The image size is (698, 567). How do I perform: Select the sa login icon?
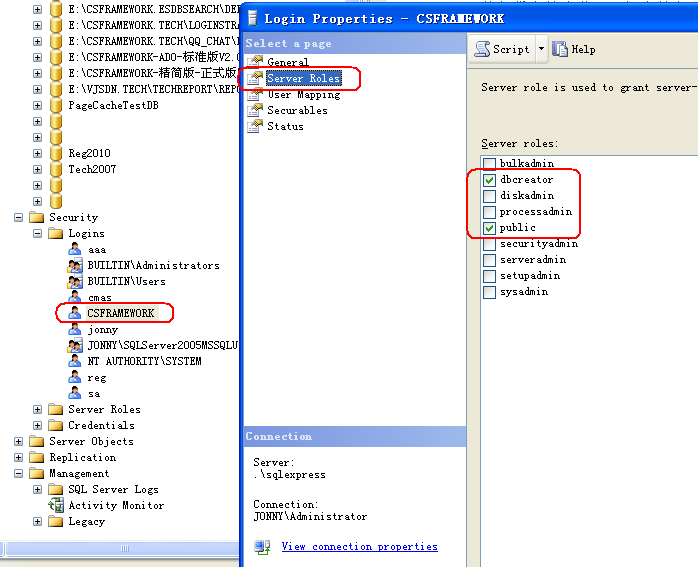[x=75, y=393]
